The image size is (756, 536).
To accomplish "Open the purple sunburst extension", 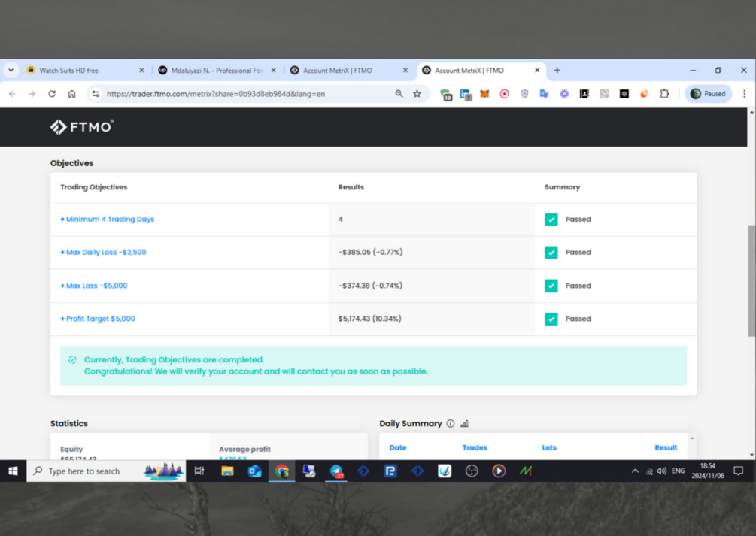I will pyautogui.click(x=564, y=94).
